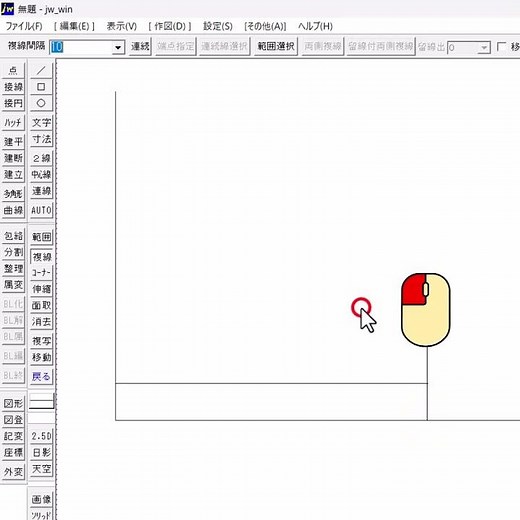This screenshot has width=520, height=520.
Task: Select the 画像 image tool
Action: coord(41,499)
